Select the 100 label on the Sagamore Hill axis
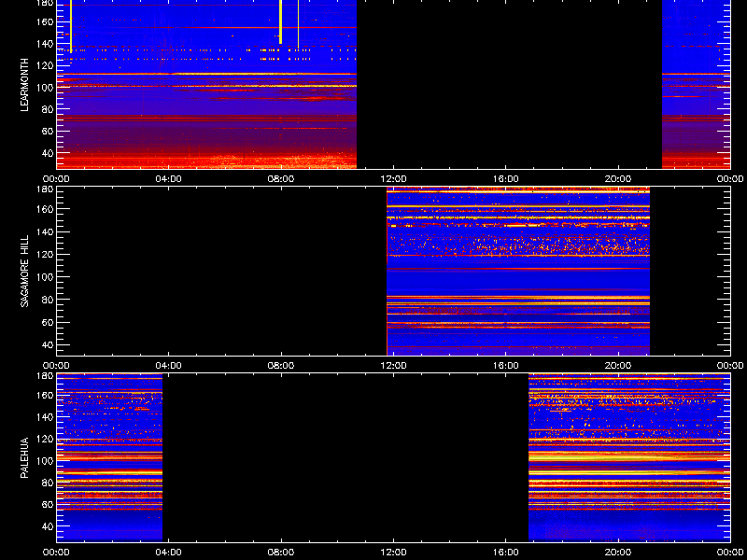Screen dimensions: 747x560 click(45, 277)
